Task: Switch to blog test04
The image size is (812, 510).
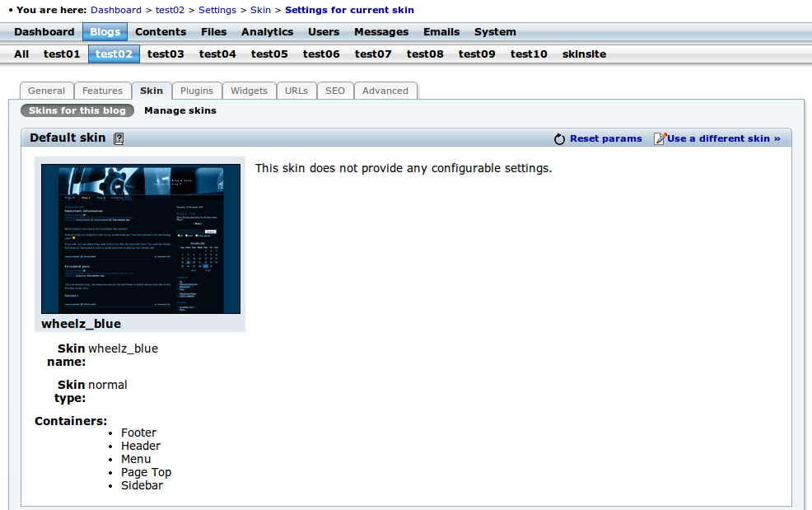Action: [x=217, y=54]
